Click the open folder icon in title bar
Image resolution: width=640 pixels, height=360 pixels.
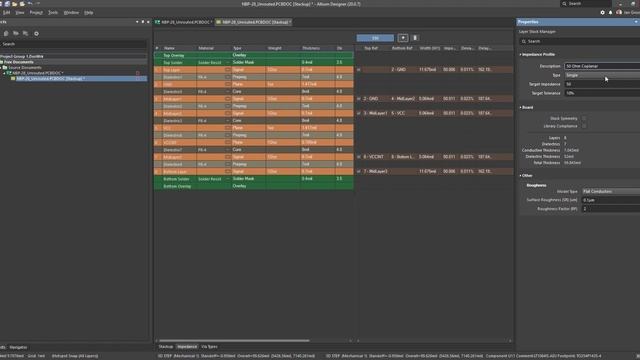coord(15,4)
